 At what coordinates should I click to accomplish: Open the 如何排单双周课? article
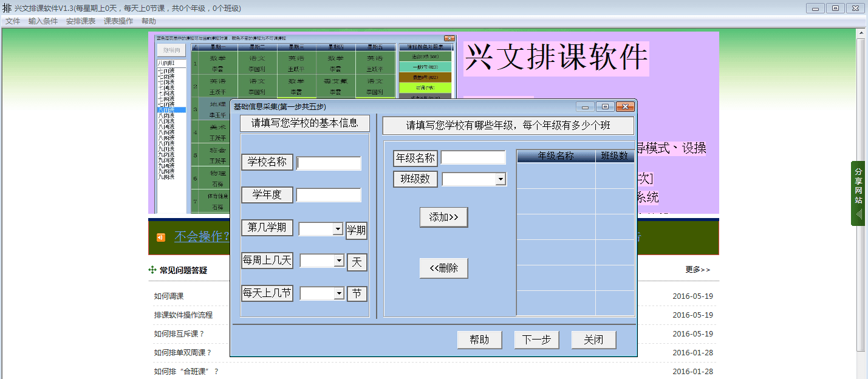pyautogui.click(x=183, y=353)
